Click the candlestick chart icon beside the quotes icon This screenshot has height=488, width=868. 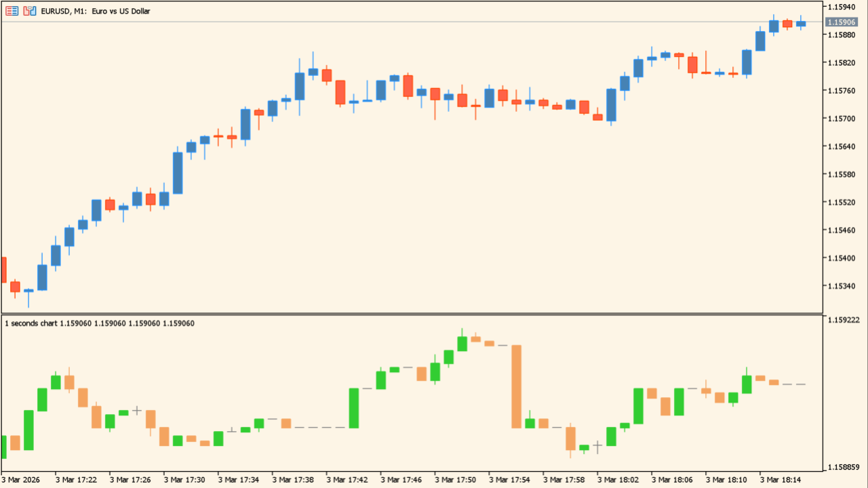coord(30,11)
